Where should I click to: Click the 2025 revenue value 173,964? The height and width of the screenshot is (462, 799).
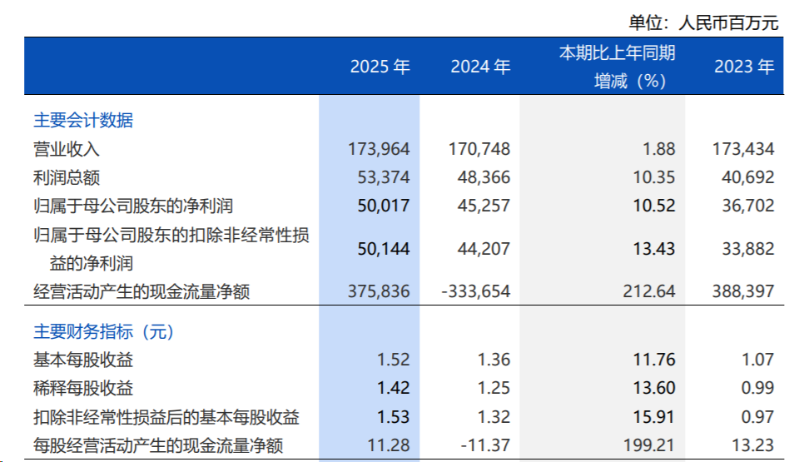[x=380, y=149]
